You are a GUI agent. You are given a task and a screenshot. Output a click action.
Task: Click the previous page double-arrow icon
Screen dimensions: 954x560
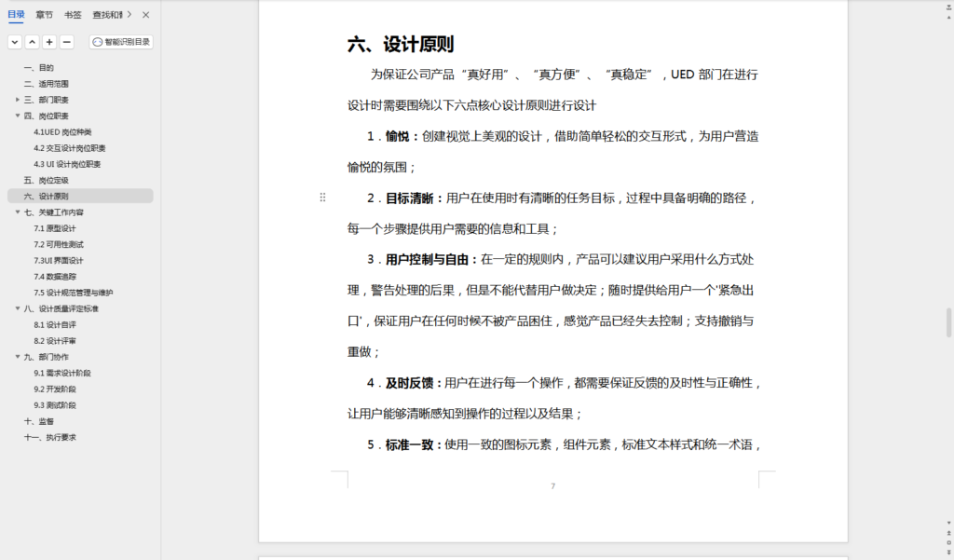coord(948,533)
